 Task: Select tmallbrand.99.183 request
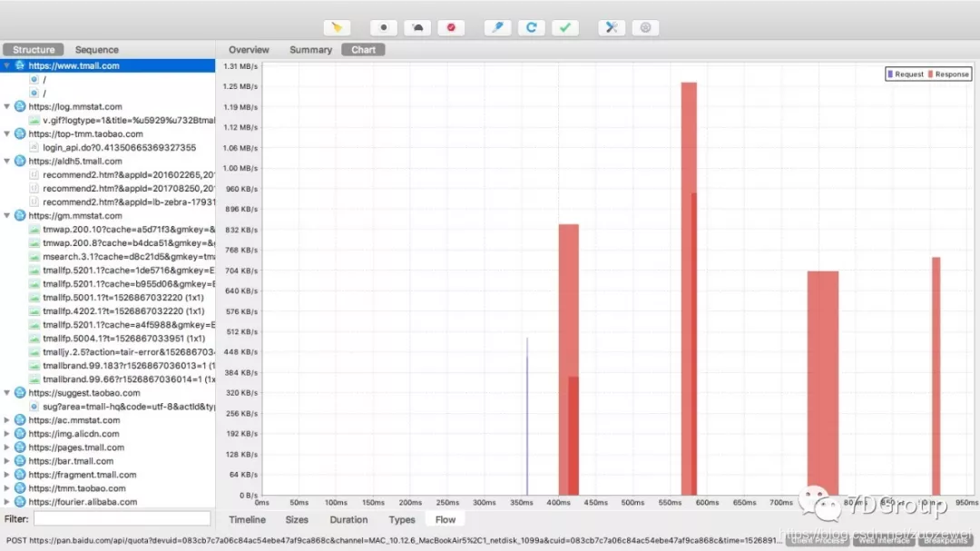click(129, 365)
